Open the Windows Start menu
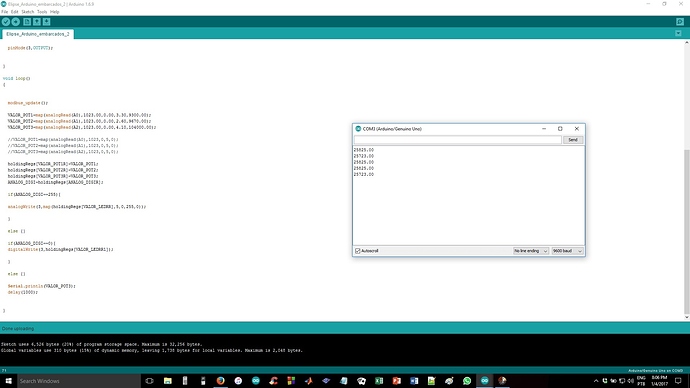 pos(8,381)
